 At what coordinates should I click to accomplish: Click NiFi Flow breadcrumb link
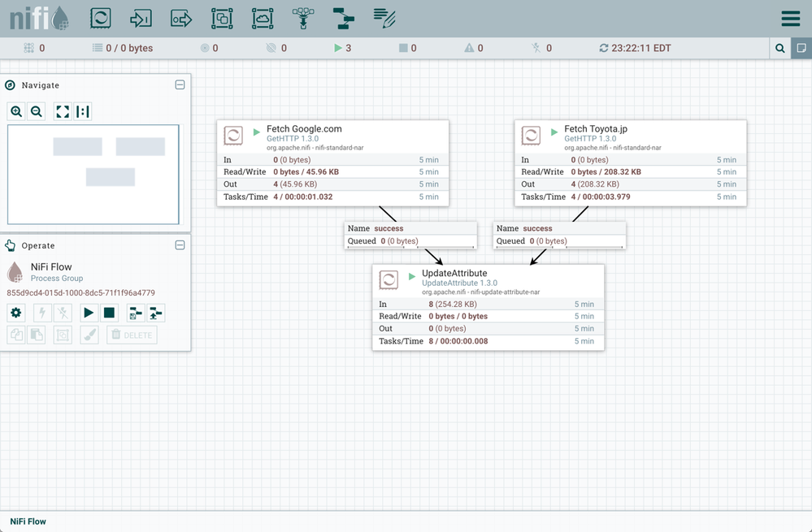pyautogui.click(x=28, y=521)
